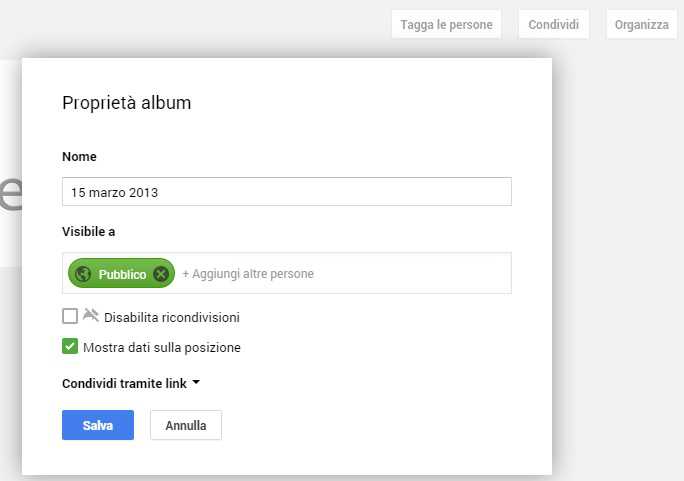Click the arrow beside Condividi tramite link
The image size is (684, 481).
tap(196, 383)
